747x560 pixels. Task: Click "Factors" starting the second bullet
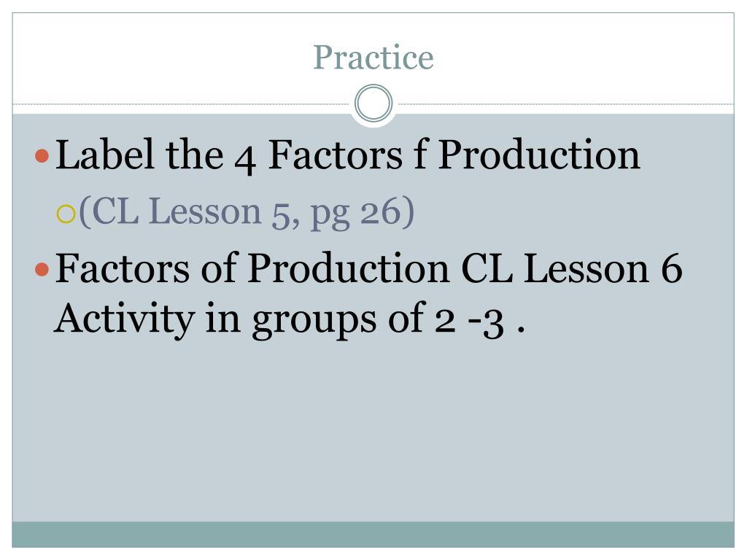pos(123,268)
